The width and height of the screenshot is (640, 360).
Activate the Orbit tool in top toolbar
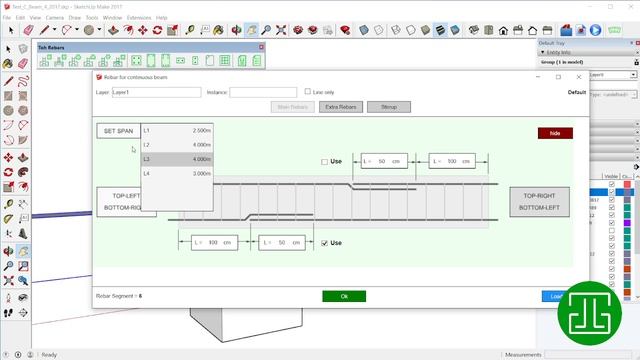point(236,30)
